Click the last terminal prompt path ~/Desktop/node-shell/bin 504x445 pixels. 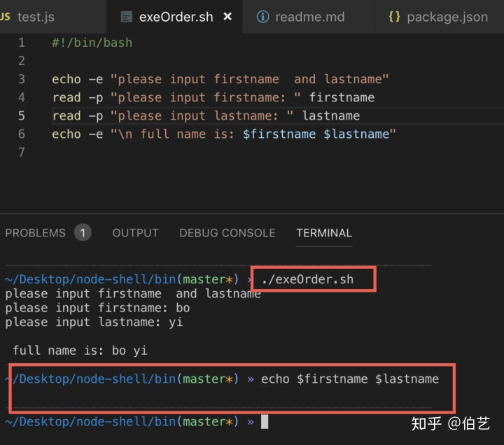click(90, 421)
